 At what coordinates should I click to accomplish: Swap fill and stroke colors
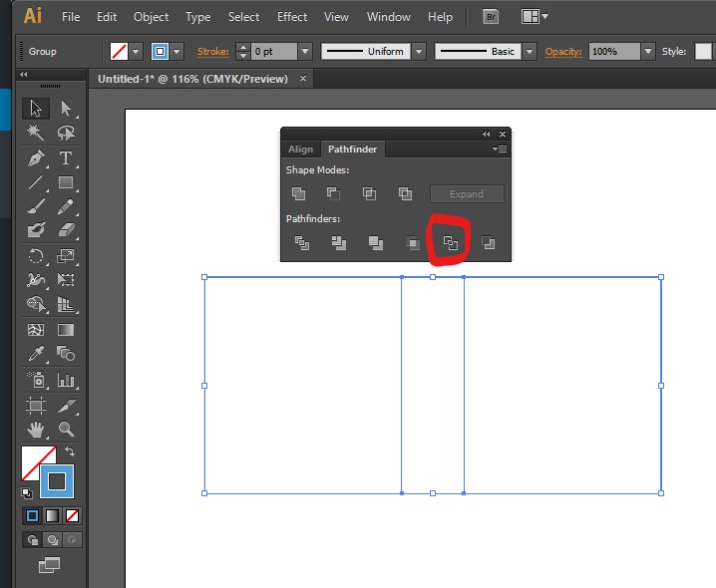pyautogui.click(x=71, y=451)
